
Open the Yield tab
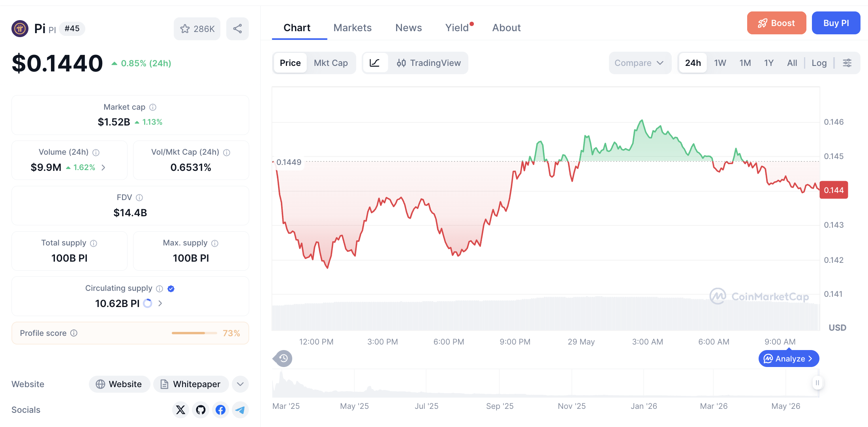tap(458, 28)
